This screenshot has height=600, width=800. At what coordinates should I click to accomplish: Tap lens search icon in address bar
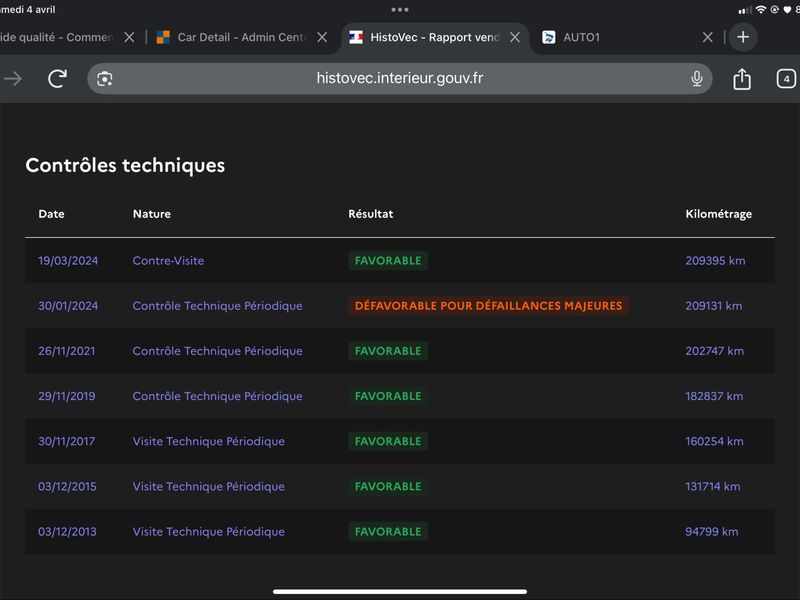(x=105, y=79)
